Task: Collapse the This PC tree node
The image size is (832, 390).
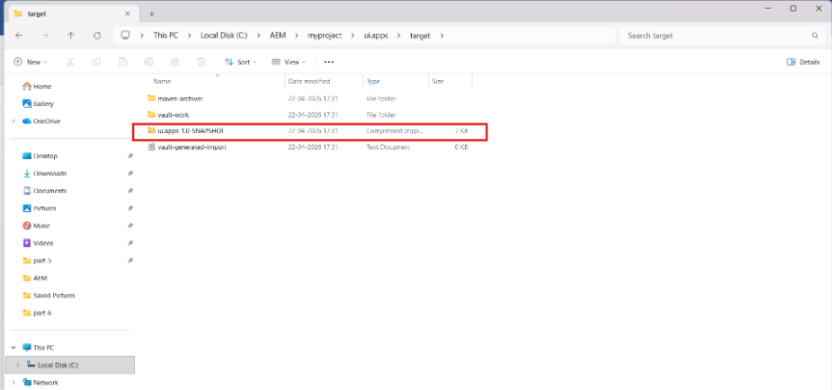Action: coord(13,348)
